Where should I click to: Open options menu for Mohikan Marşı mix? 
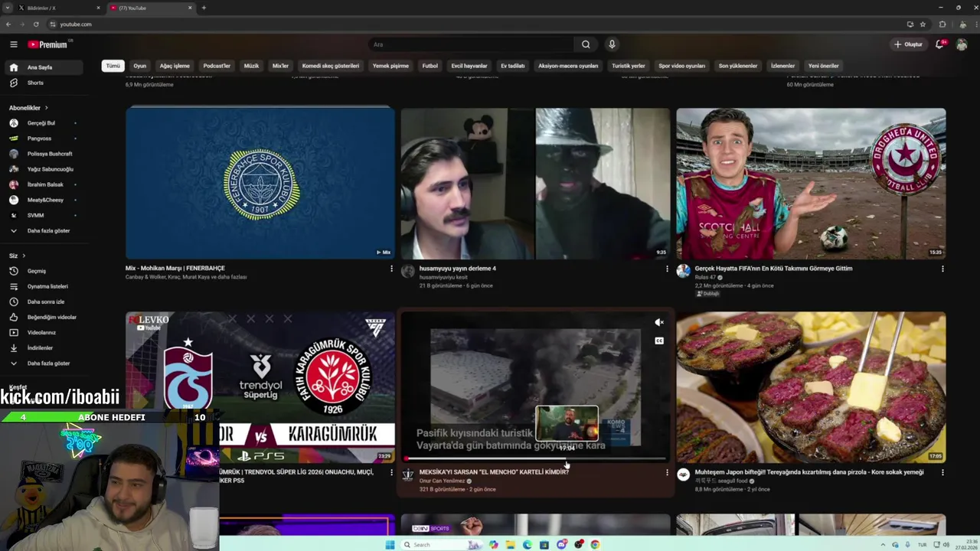point(391,269)
